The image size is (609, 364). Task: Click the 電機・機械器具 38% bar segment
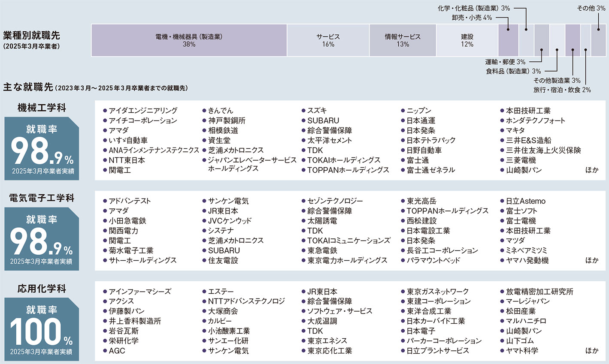click(x=189, y=40)
